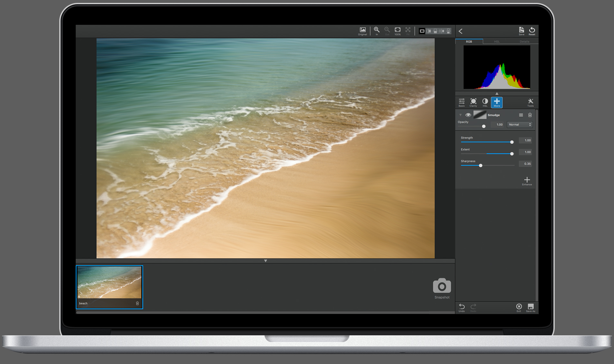Select the single image view layout
This screenshot has width=614, height=364.
click(422, 31)
